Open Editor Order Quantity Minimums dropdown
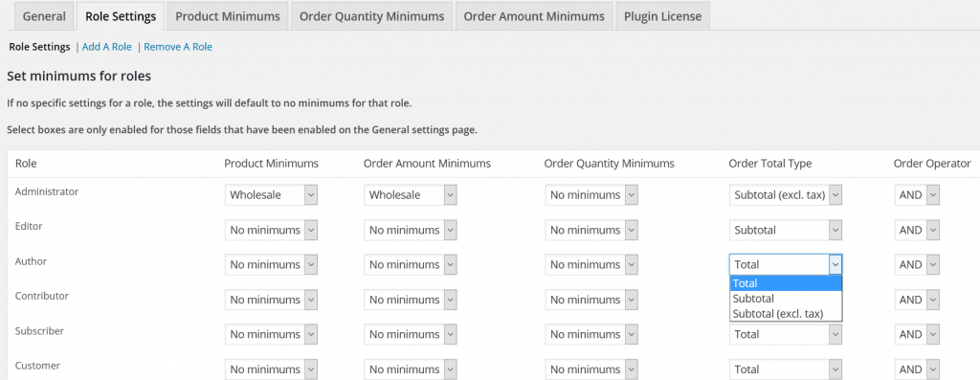This screenshot has width=980, height=380. tap(591, 230)
